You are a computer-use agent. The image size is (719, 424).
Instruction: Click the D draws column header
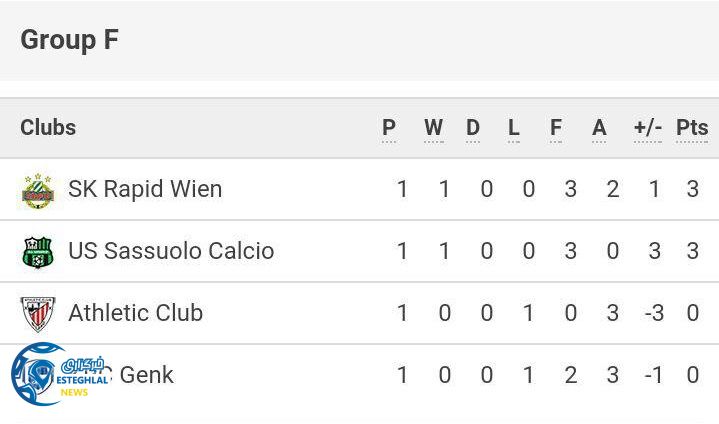pyautogui.click(x=473, y=128)
